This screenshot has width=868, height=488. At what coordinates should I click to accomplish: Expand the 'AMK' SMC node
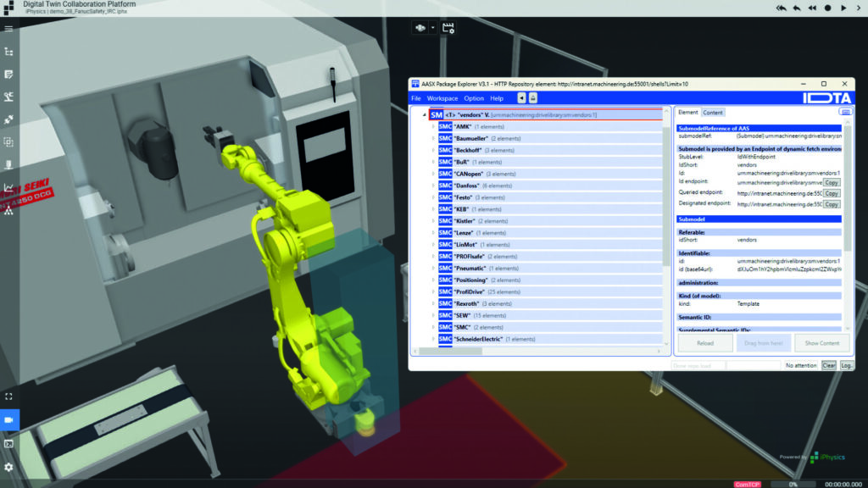coord(433,127)
